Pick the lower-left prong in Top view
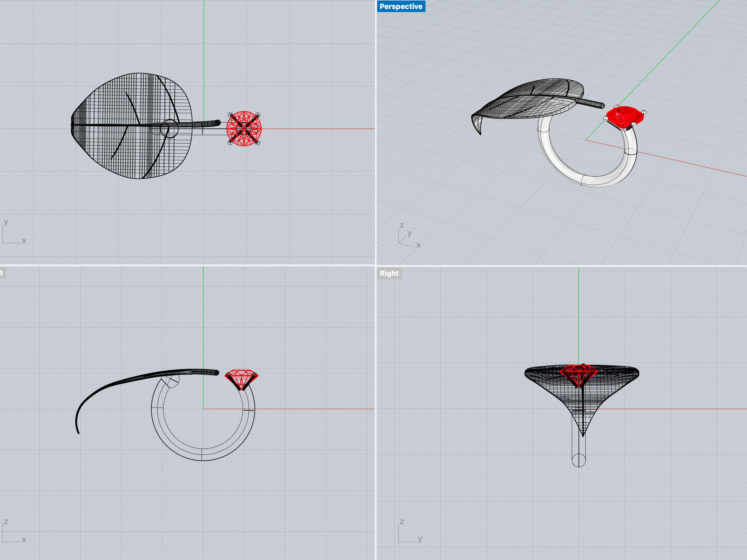747x560 pixels. 230,142
